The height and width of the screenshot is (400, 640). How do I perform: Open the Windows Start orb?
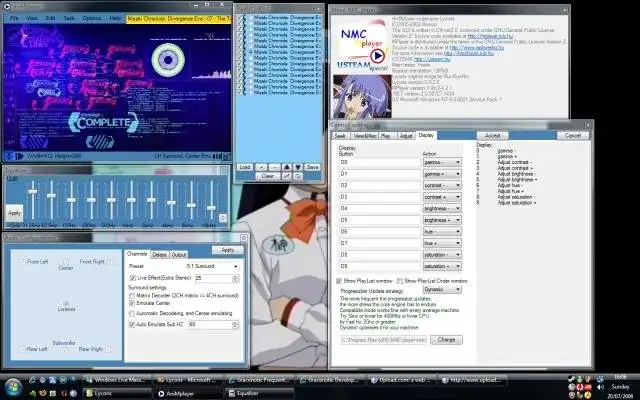[13, 387]
